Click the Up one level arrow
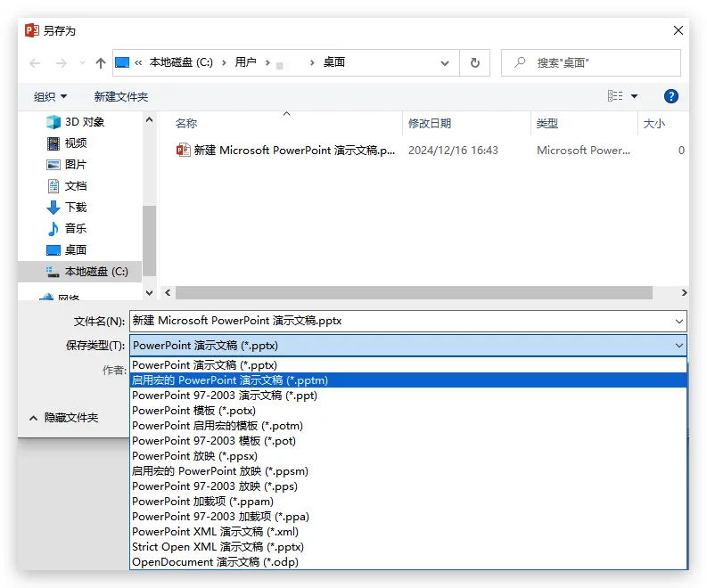Screen dimensions: 707x588 101,63
